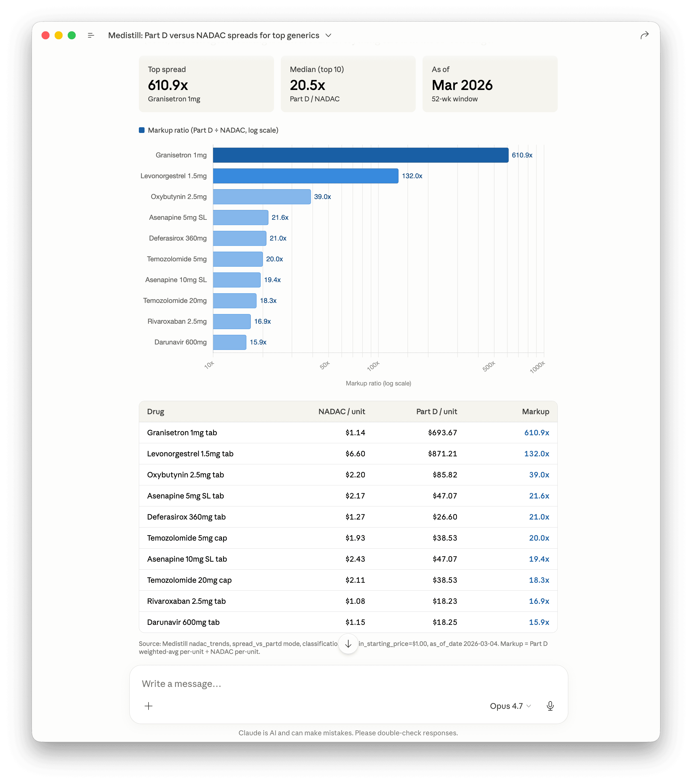Click the Asenapine 5mg SL chart bar
The width and height of the screenshot is (692, 784).
(x=241, y=217)
